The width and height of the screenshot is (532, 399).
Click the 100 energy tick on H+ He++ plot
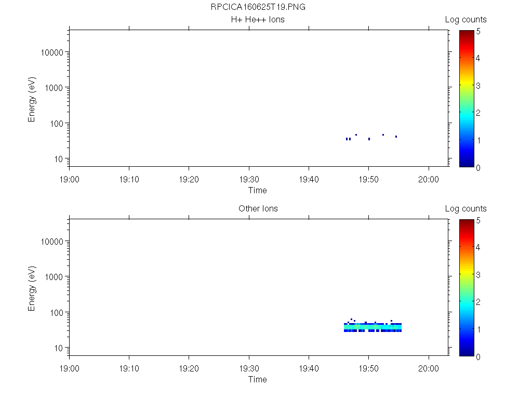click(57, 124)
